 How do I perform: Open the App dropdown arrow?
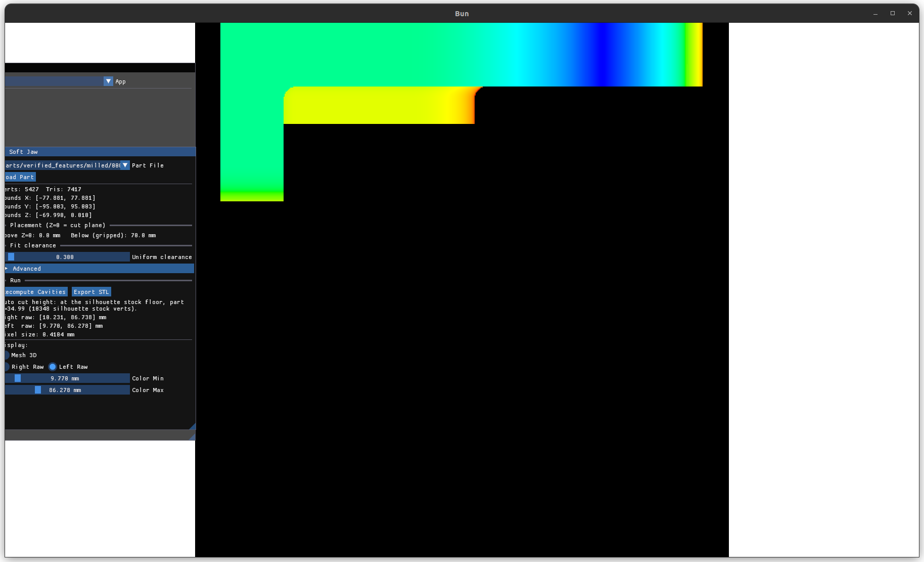pyautogui.click(x=108, y=81)
